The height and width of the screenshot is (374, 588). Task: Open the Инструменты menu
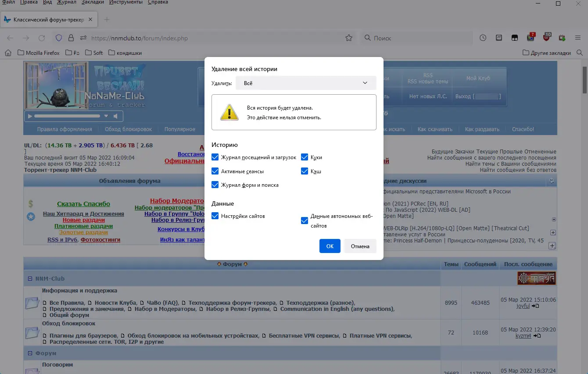126,2
